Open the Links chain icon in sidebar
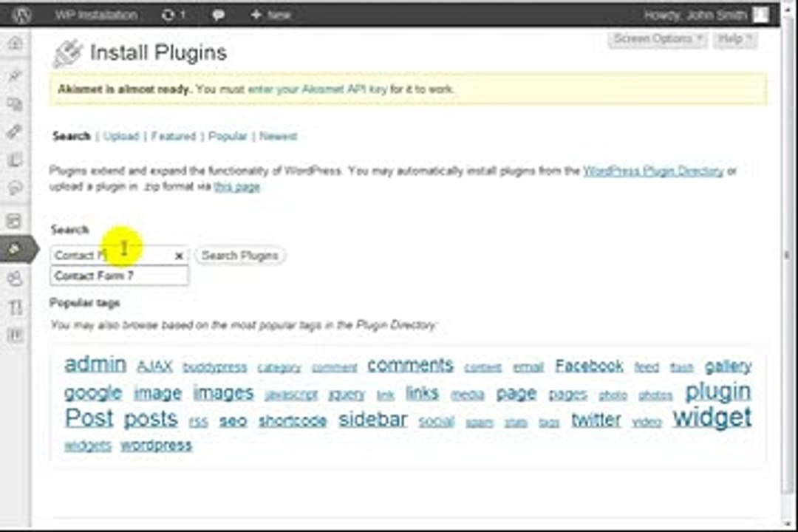Viewport: 798px width, 532px height. (x=15, y=132)
